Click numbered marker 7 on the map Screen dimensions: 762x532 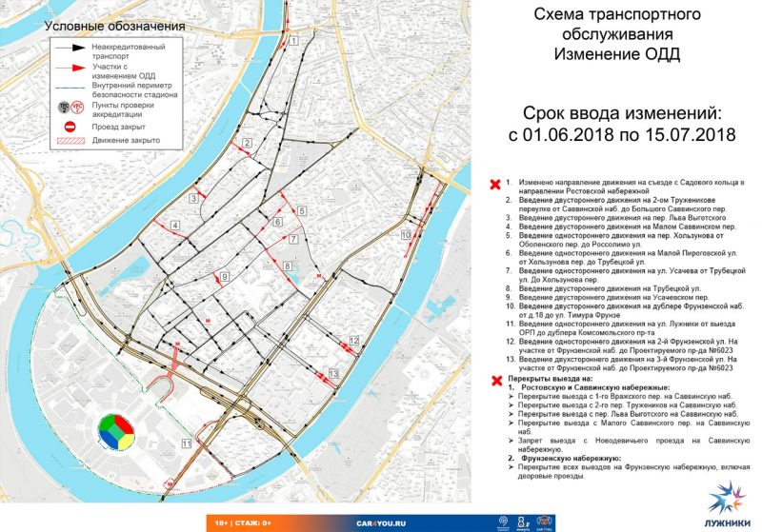pos(293,239)
